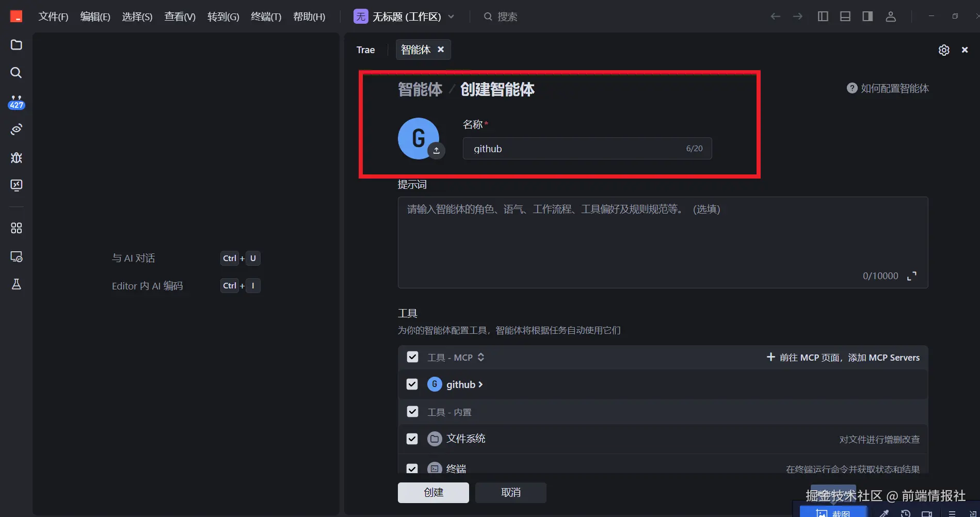Click the title bar 搜索 box
The image size is (980, 517).
coord(501,17)
